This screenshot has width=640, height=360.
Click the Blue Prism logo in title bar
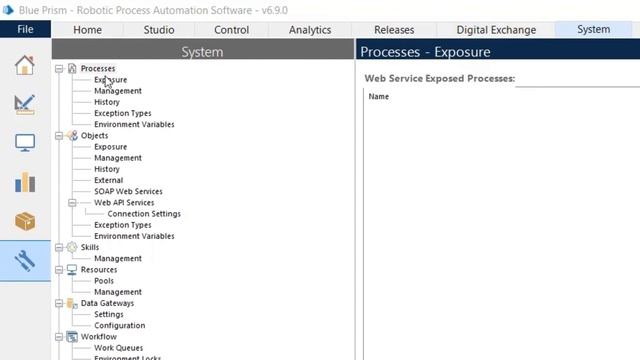[8, 10]
